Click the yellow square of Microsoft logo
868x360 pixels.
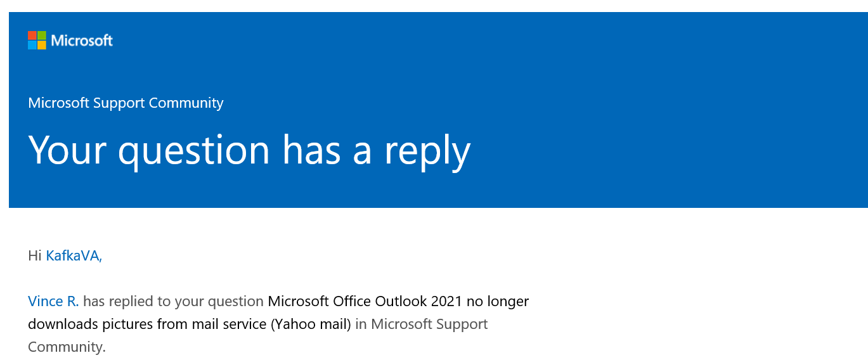(42, 45)
